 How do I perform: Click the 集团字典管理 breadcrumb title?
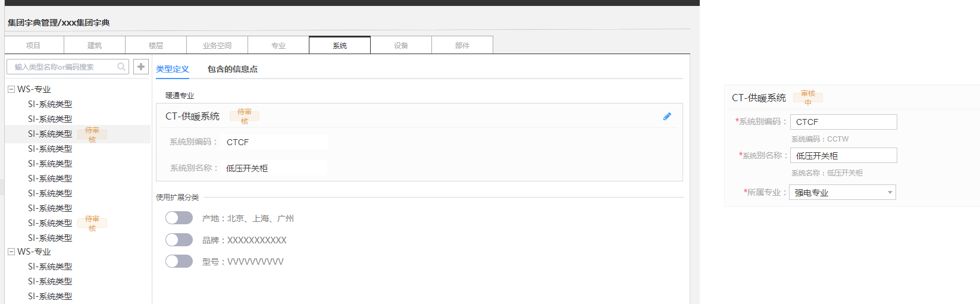[33, 23]
